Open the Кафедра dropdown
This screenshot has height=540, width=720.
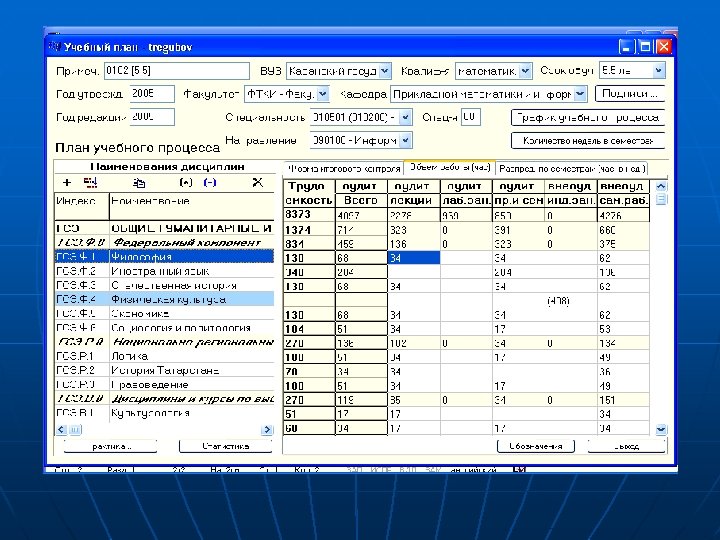pos(579,94)
